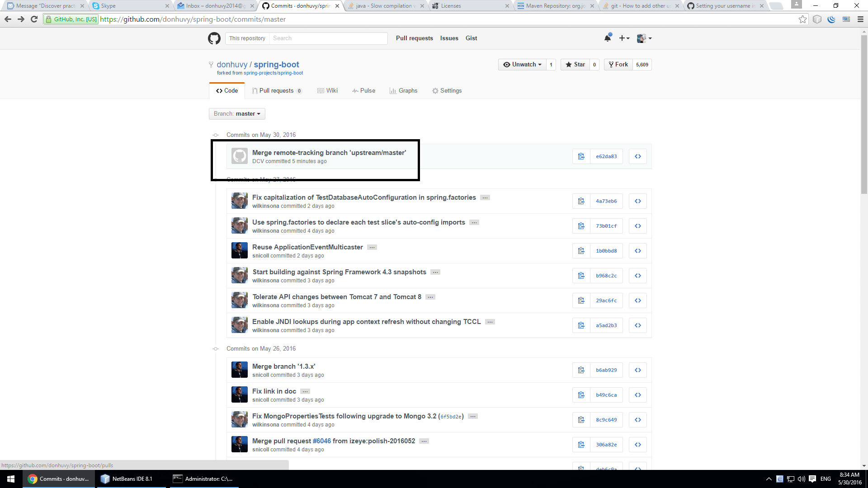Viewport: 868px width, 488px height.
Task: Open the Branch: master dropdown
Action: (x=237, y=114)
